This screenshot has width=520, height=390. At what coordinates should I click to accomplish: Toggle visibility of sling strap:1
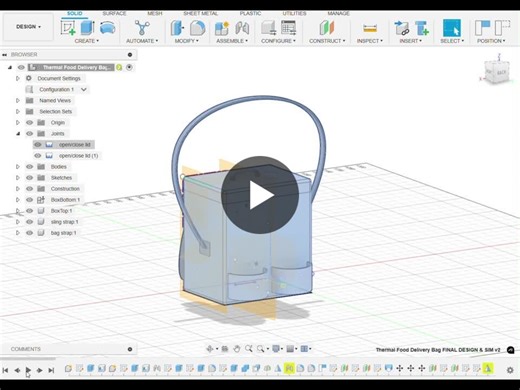click(29, 222)
